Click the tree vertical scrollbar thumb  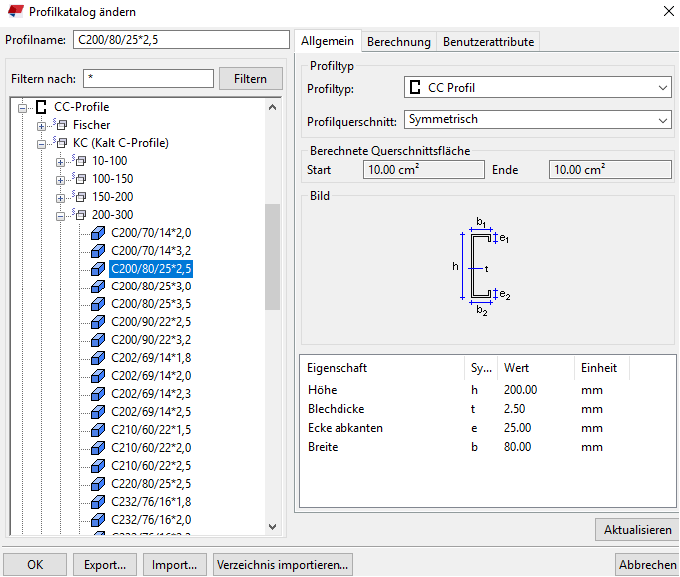272,257
